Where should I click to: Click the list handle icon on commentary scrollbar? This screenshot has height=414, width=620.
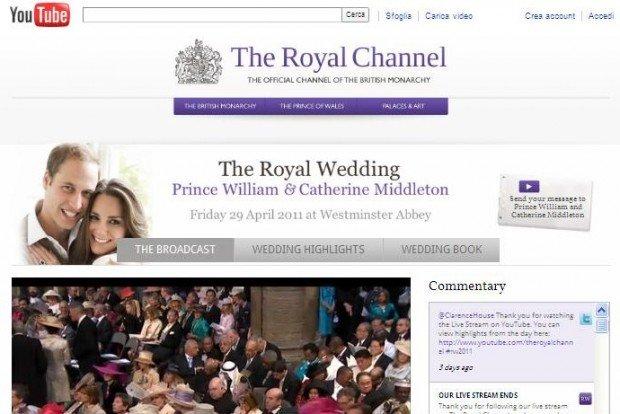601,326
